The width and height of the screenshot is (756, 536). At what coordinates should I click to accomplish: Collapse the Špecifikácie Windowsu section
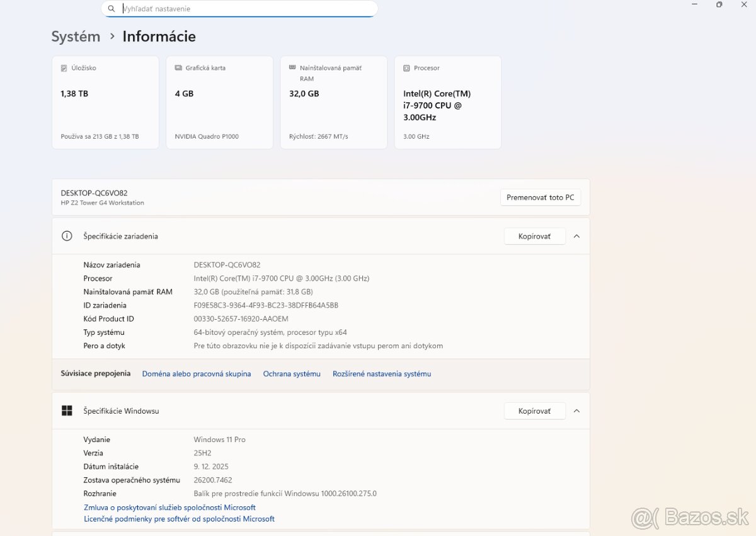(x=576, y=411)
